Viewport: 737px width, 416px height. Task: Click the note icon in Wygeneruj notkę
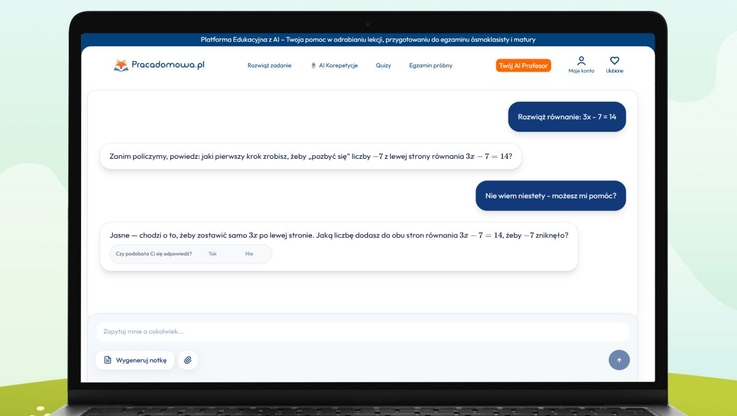tap(108, 360)
